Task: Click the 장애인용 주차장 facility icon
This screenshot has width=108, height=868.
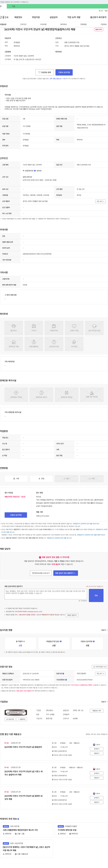Action: 16,395
